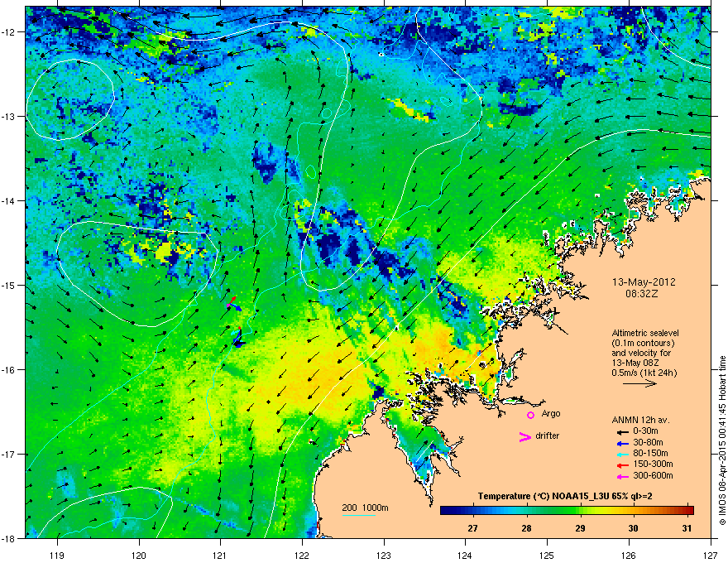Click the magenta Argo circle legend symbol
Image resolution: width=728 pixels, height=563 pixels.
530,415
